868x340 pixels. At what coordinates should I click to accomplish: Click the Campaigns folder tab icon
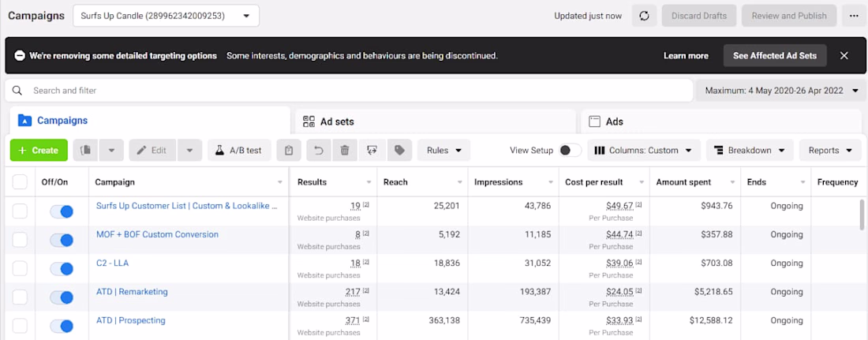click(25, 120)
